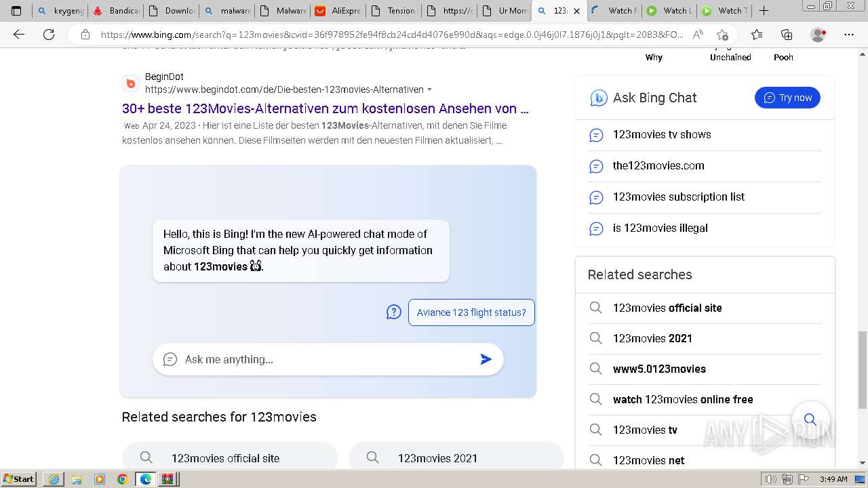Search 123movies tv in sidebar
The height and width of the screenshot is (488, 868).
pos(705,430)
